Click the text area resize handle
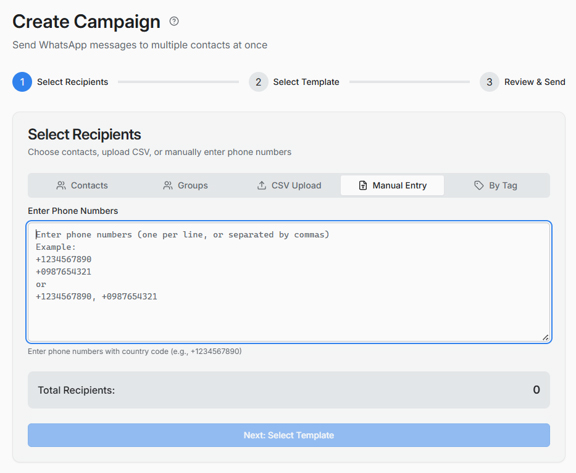This screenshot has width=576, height=473. point(546,337)
